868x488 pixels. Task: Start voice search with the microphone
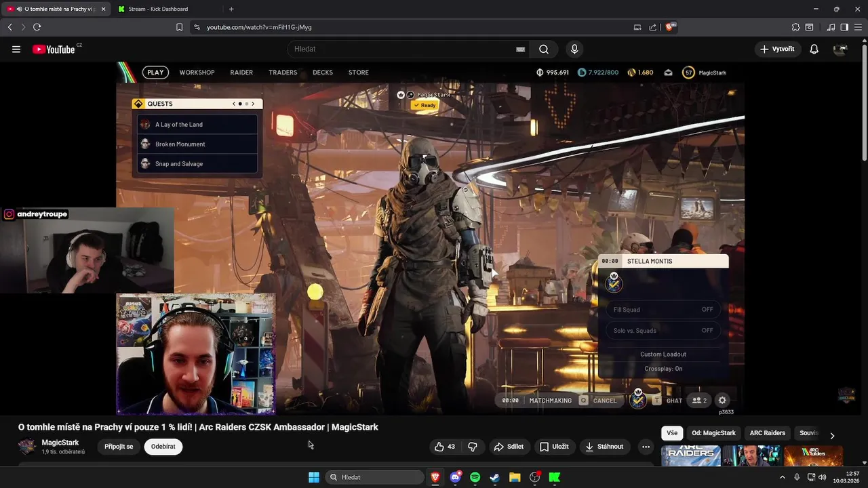coord(574,49)
